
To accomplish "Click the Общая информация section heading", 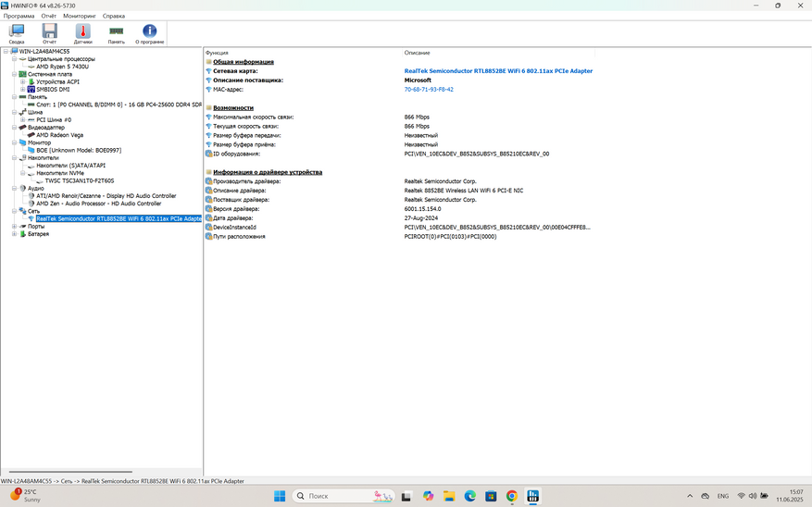I will (244, 62).
